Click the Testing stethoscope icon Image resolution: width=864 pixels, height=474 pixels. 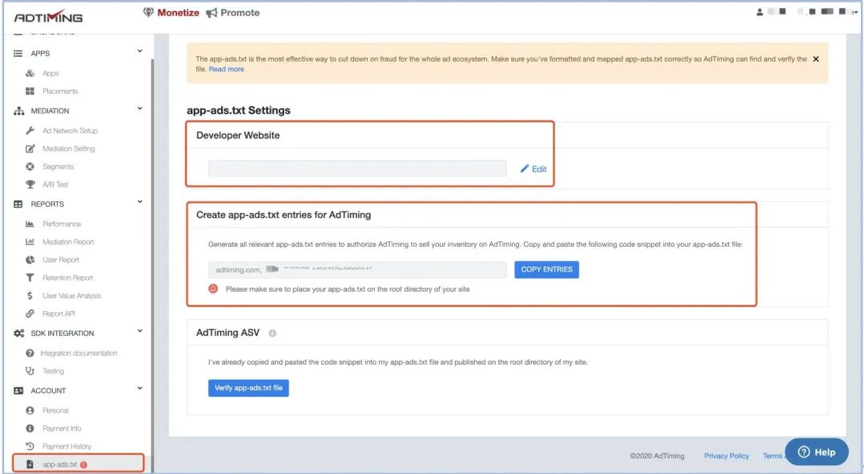coord(30,371)
